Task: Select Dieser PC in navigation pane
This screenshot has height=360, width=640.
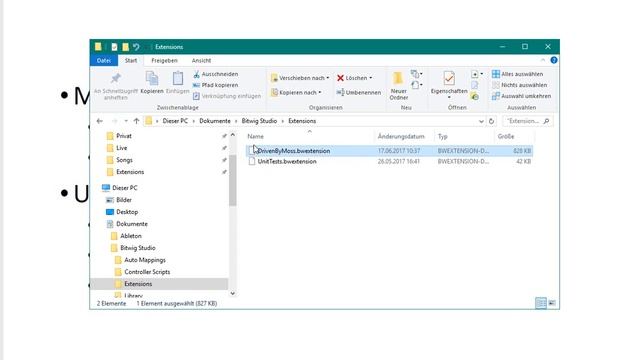Action: click(x=124, y=188)
